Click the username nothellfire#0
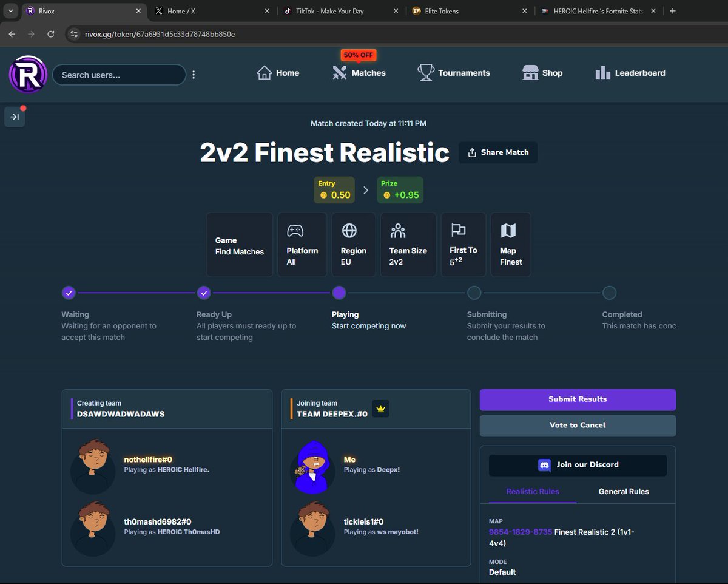 (149, 460)
